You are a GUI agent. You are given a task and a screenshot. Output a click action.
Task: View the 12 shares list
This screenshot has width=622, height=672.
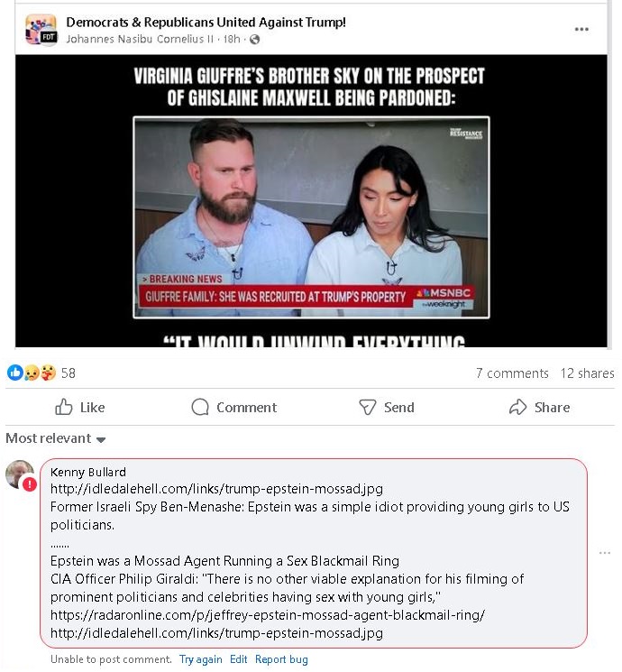pos(588,373)
